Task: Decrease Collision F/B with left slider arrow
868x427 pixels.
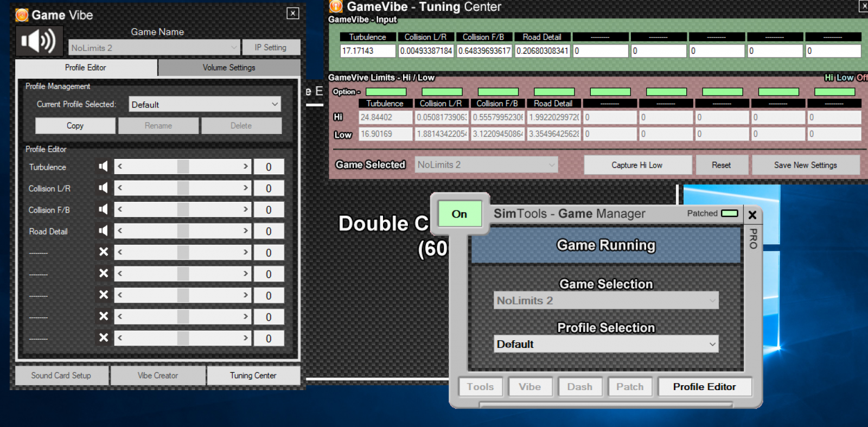Action: tap(120, 209)
